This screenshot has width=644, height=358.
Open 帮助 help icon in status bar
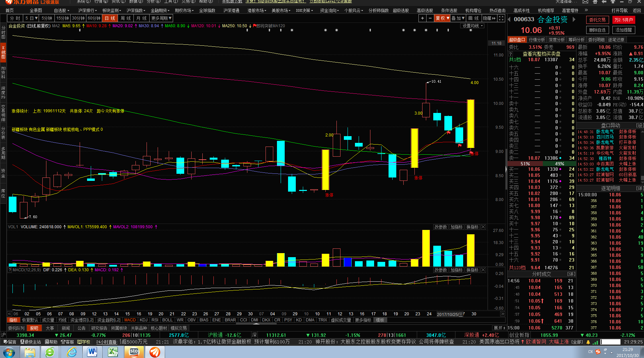[x=51, y=342]
